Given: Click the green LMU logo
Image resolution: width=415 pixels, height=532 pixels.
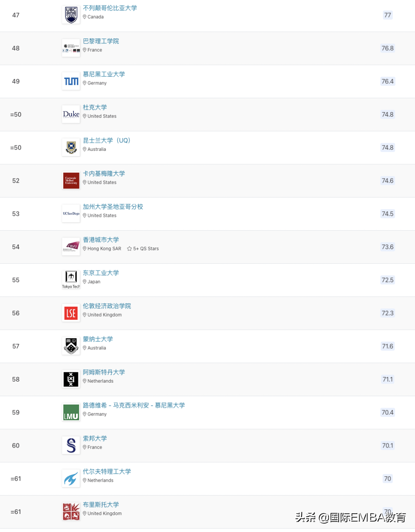Looking at the screenshot, I should tap(71, 413).
